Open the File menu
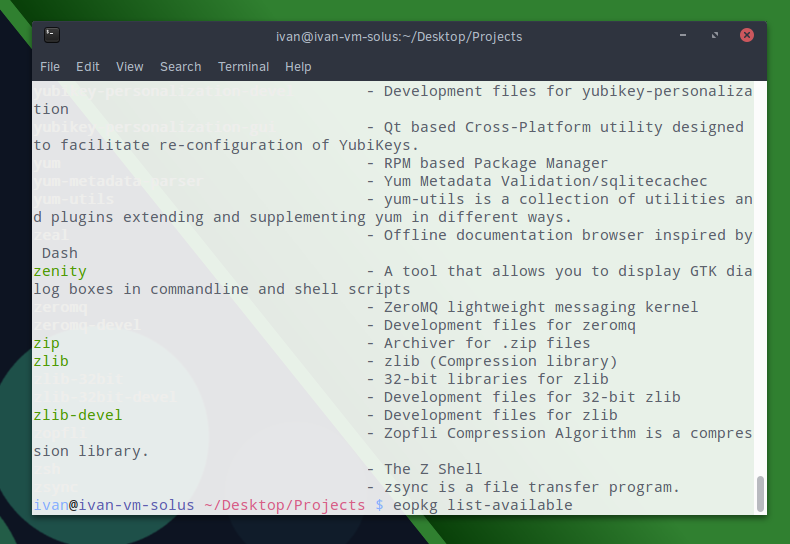The width and height of the screenshot is (790, 544). 50,66
